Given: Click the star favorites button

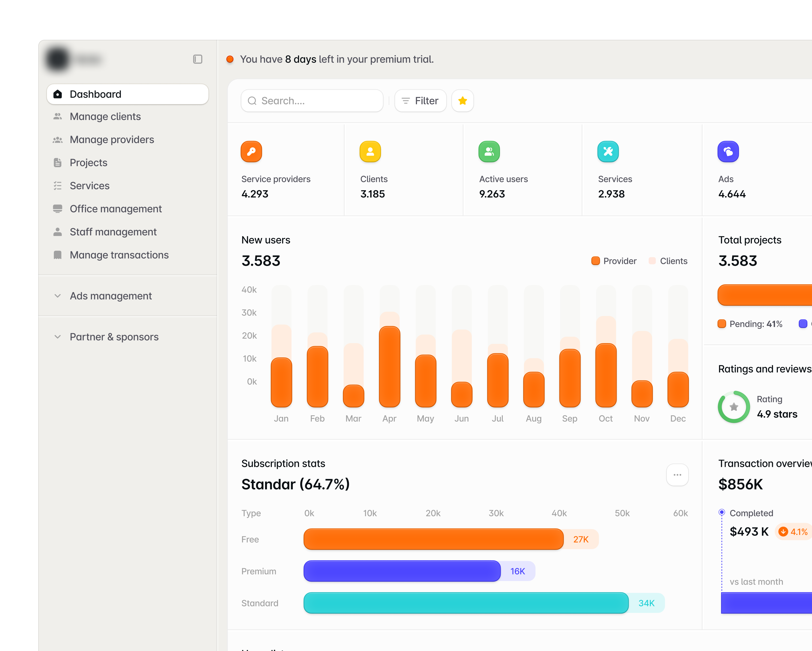Looking at the screenshot, I should coord(462,101).
